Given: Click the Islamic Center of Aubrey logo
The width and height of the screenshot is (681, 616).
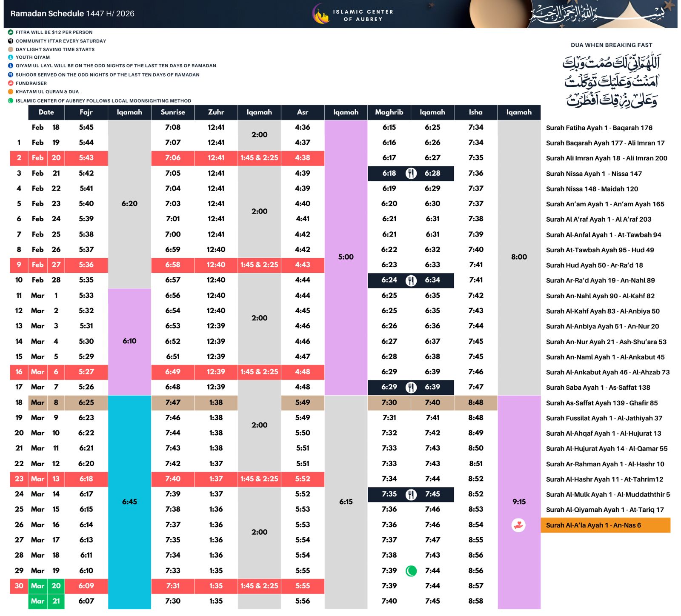Looking at the screenshot, I should 322,15.
